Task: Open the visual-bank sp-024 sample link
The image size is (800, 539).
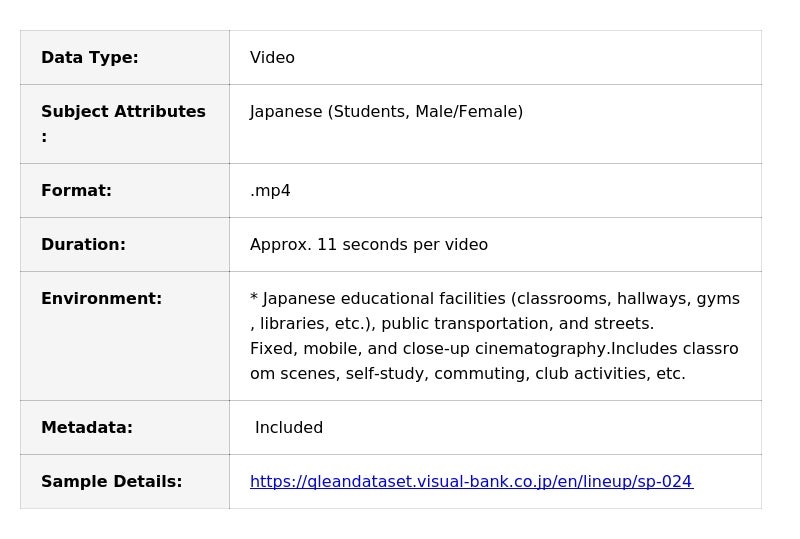Action: 471,482
